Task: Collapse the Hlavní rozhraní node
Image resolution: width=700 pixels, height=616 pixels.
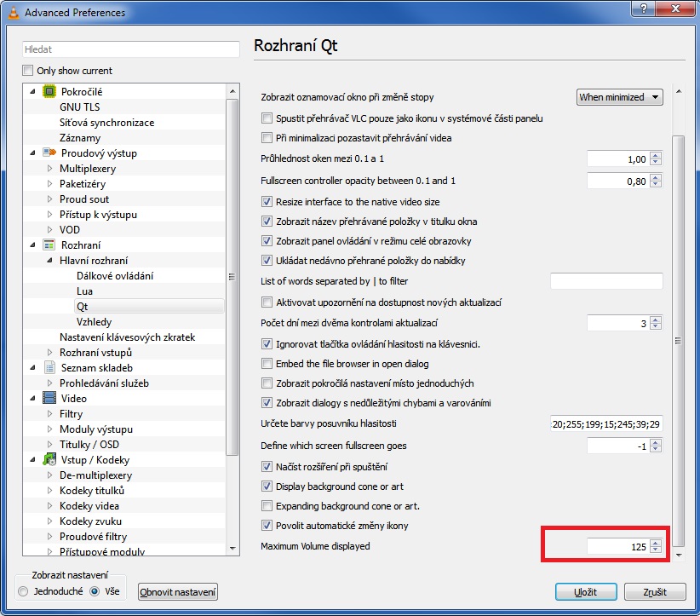Action: (49, 261)
